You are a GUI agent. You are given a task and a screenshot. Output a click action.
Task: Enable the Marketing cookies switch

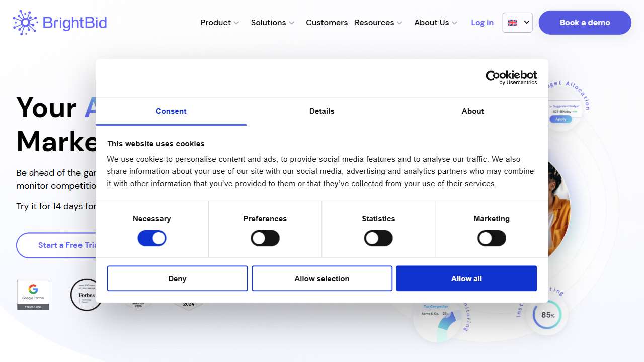(492, 238)
